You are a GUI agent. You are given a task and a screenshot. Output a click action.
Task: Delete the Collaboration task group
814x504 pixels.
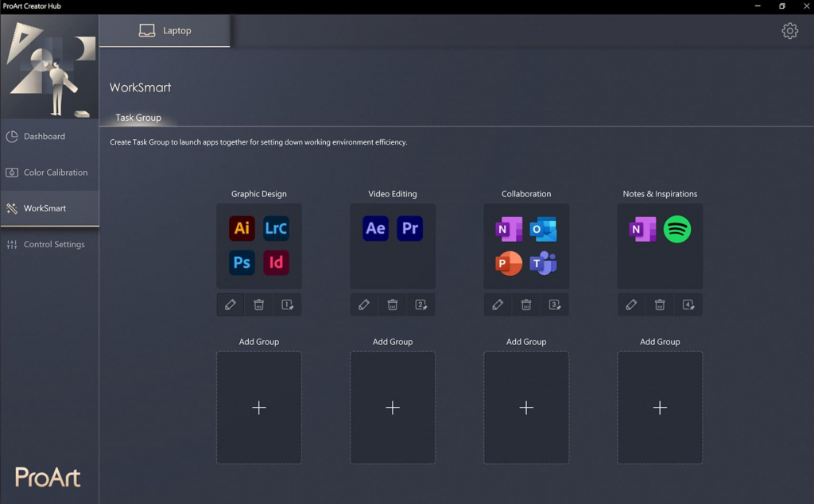tap(526, 304)
